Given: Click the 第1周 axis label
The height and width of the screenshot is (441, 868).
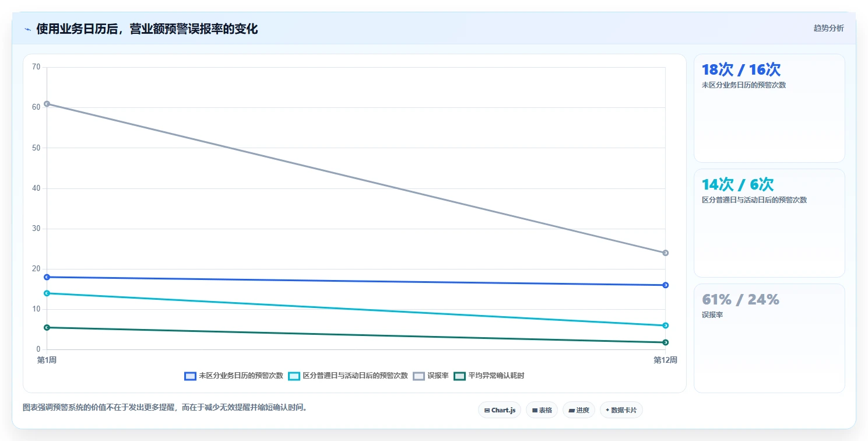Looking at the screenshot, I should (x=47, y=360).
